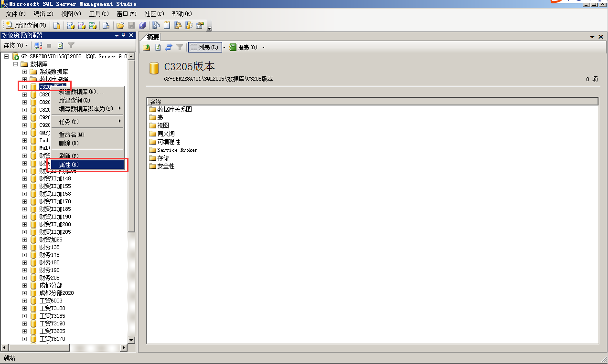The height and width of the screenshot is (364, 608).
Task: Choose 刷新 (Refresh) in the context menu
Action: (x=88, y=156)
